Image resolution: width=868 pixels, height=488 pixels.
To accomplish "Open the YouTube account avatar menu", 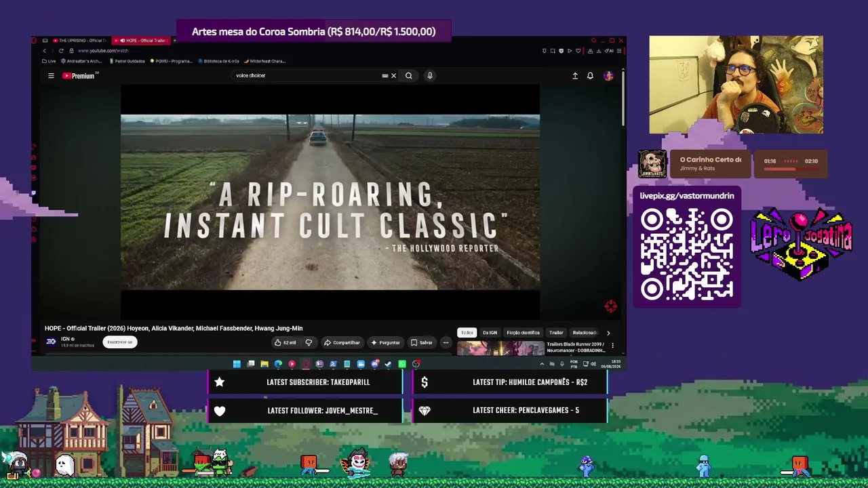I will coord(608,76).
